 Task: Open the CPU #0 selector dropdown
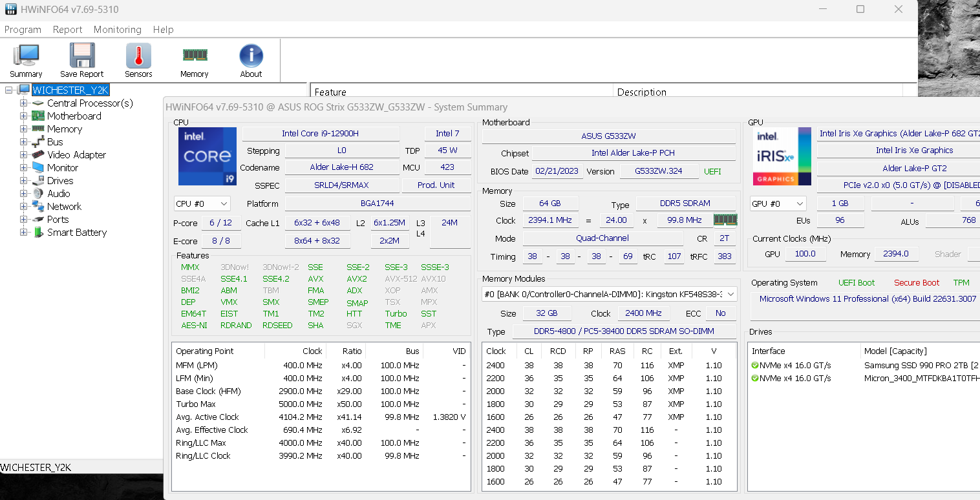[202, 203]
